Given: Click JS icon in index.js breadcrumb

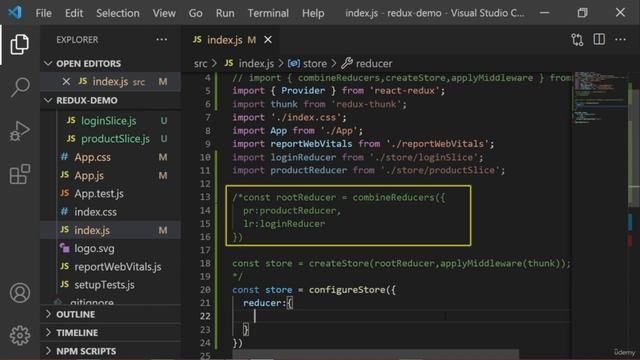Looking at the screenshot, I should (x=229, y=63).
